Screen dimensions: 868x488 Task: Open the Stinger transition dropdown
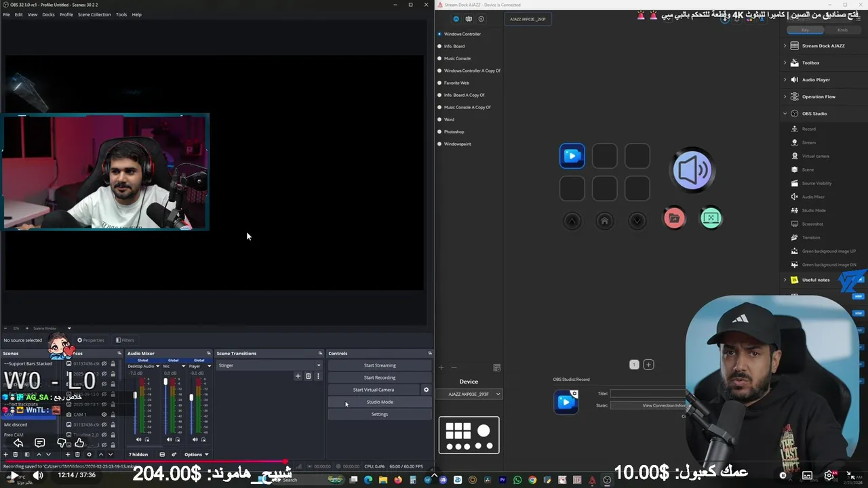point(269,365)
